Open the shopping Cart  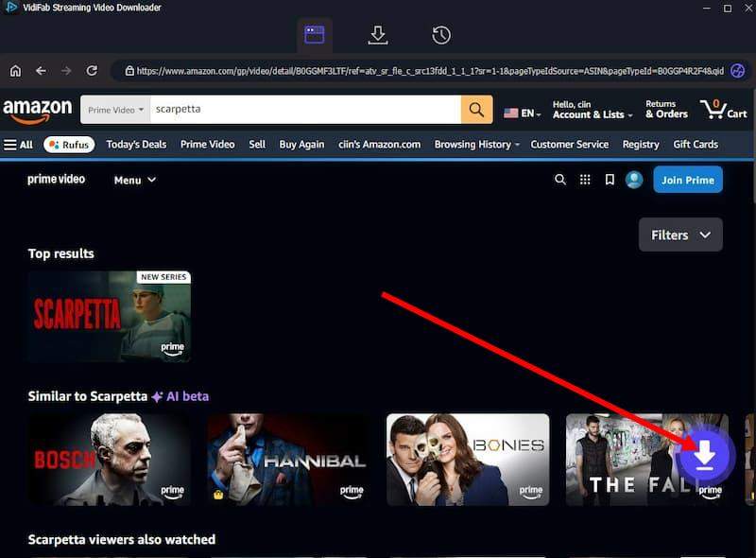pyautogui.click(x=723, y=110)
